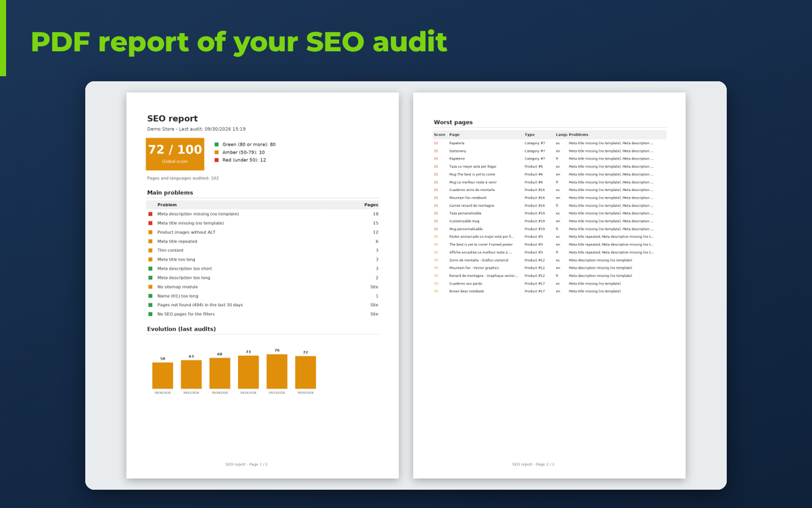Click the 'Type' column header

529,135
